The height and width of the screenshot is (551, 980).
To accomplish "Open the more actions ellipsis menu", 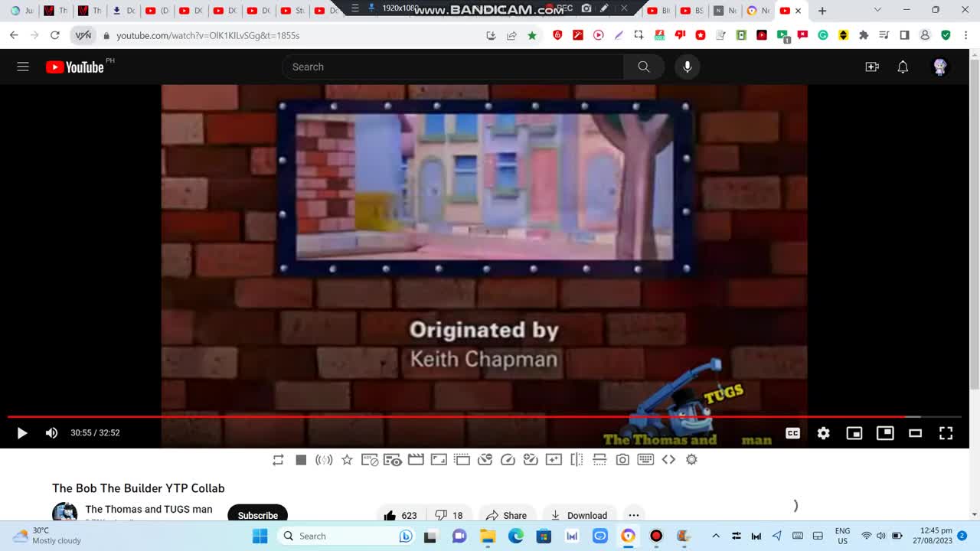I will [634, 514].
